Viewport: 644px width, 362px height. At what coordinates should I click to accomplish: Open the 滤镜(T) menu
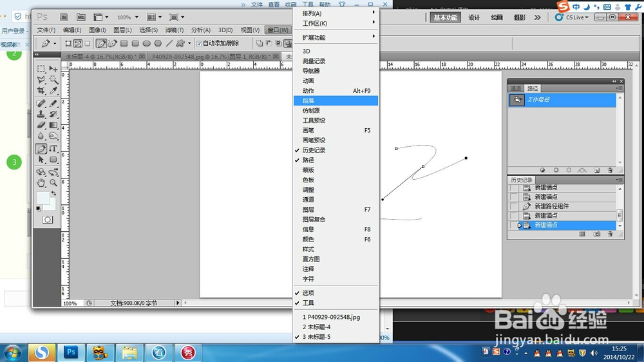coord(175,30)
